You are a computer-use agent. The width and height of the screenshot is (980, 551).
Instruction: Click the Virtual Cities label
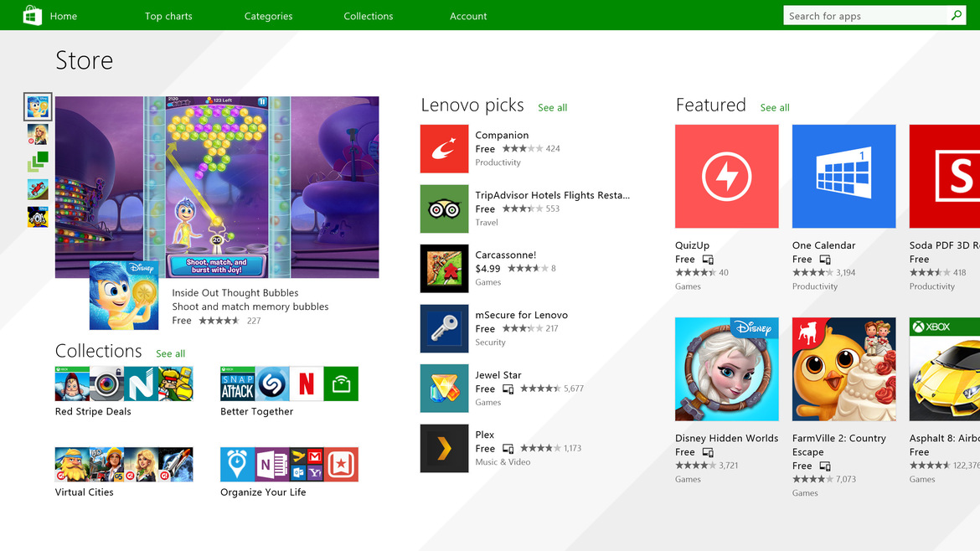pyautogui.click(x=85, y=492)
